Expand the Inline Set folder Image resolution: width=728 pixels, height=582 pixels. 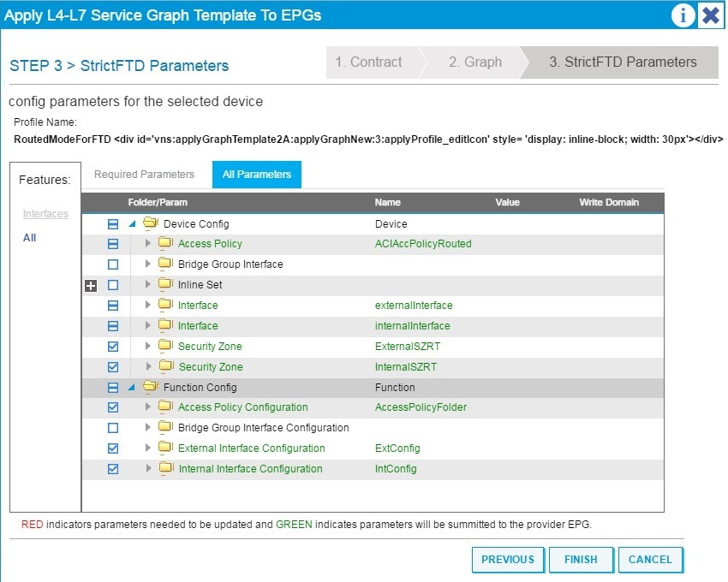pyautogui.click(x=147, y=284)
